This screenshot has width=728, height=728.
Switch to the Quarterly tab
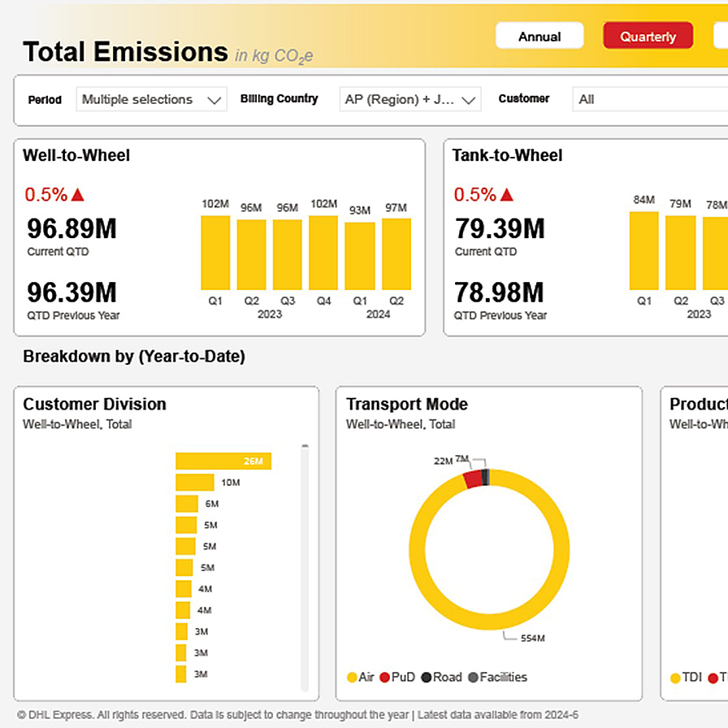point(648,36)
